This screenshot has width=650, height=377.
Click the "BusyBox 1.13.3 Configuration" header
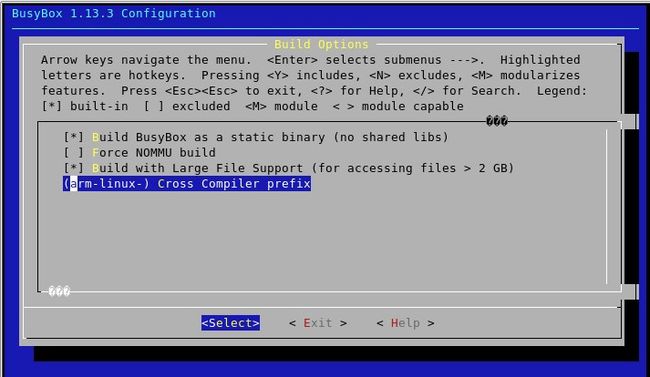point(114,13)
